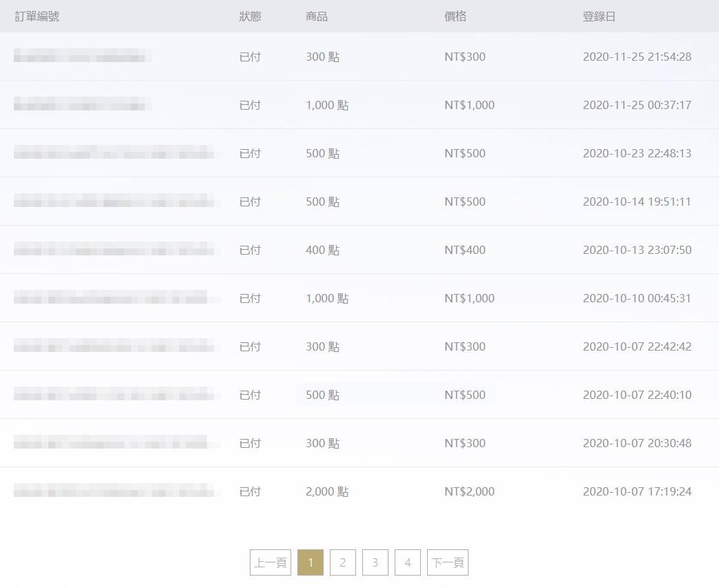This screenshot has height=588, width=719.
Task: Click the 下一頁 next page button
Action: pyautogui.click(x=448, y=562)
